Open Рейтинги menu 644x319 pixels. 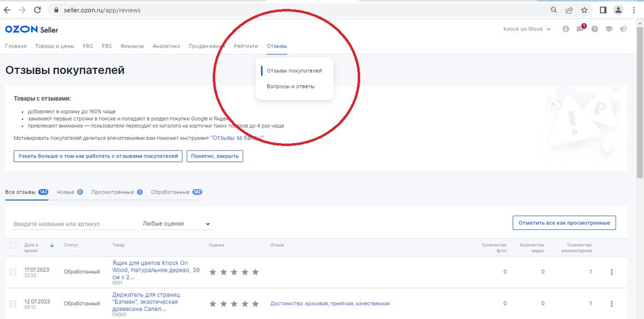tap(246, 46)
